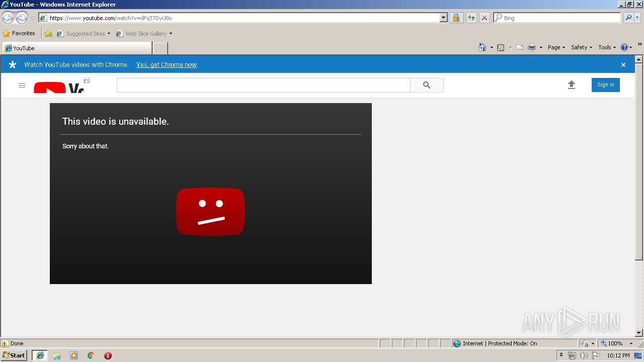
Task: Launch Google Chrome from taskbar
Action: pos(91,355)
